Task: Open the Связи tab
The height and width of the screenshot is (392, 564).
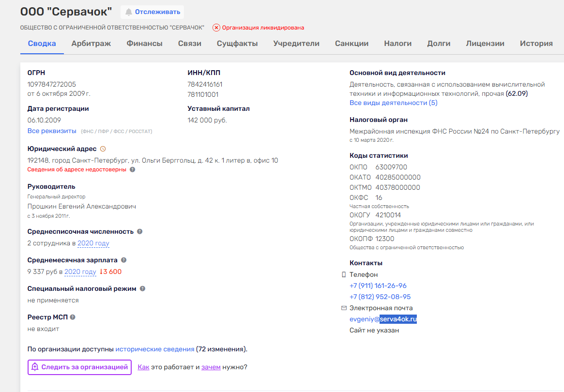Action: point(190,44)
